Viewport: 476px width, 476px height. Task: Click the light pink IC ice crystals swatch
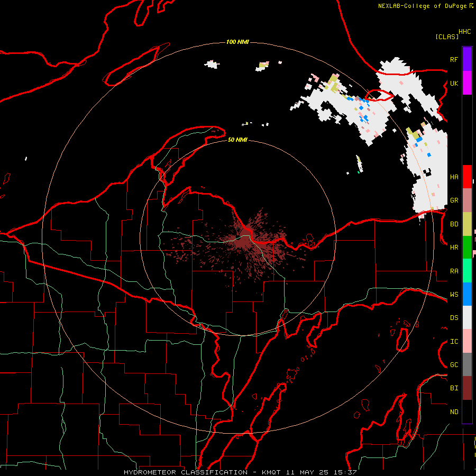tap(467, 341)
